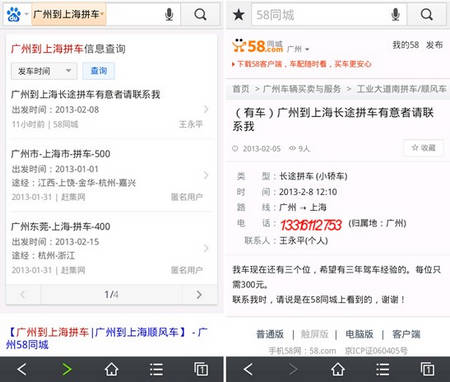Click the 收藏 favorite button
The height and width of the screenshot is (382, 450).
pyautogui.click(x=423, y=148)
